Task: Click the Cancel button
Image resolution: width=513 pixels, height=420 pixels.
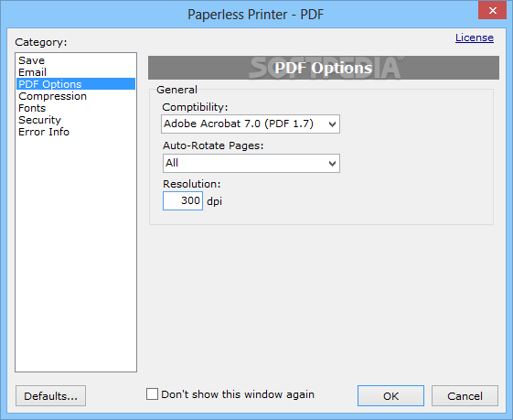Action: coord(465,396)
